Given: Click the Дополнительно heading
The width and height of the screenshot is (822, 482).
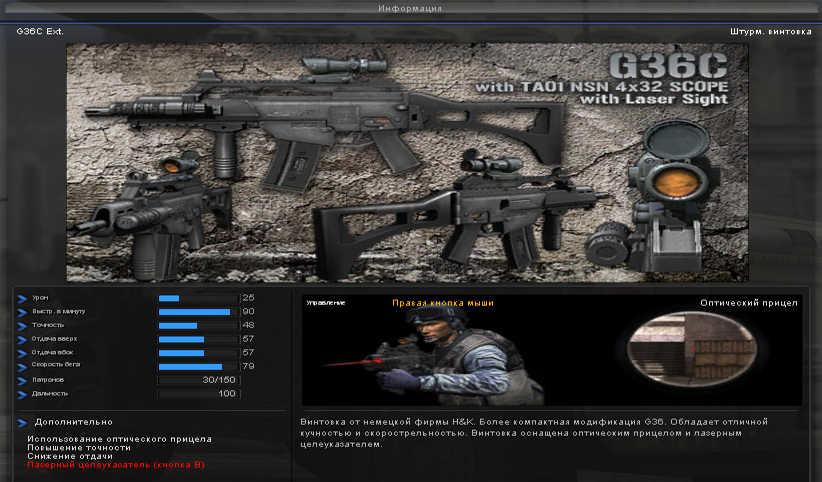Looking at the screenshot, I should pyautogui.click(x=74, y=422).
